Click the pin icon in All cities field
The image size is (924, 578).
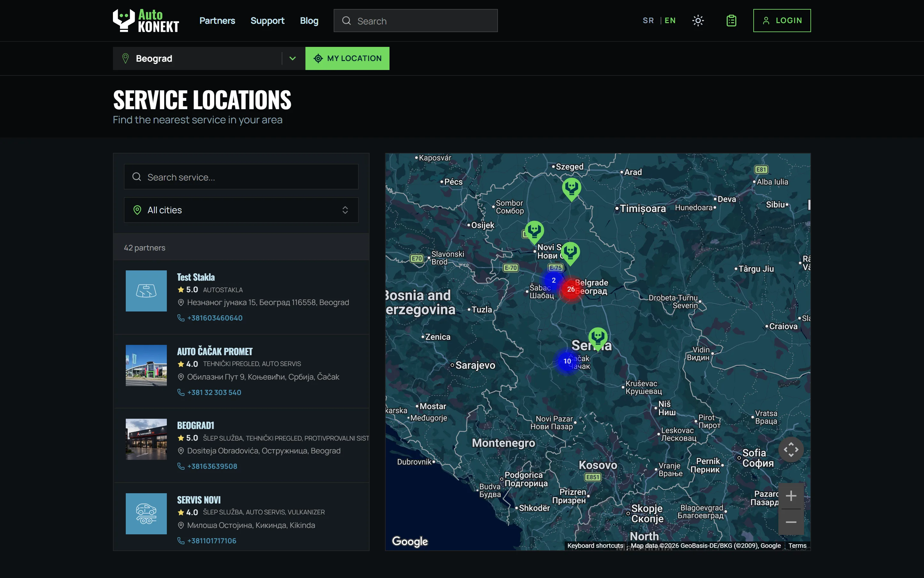coord(137,210)
